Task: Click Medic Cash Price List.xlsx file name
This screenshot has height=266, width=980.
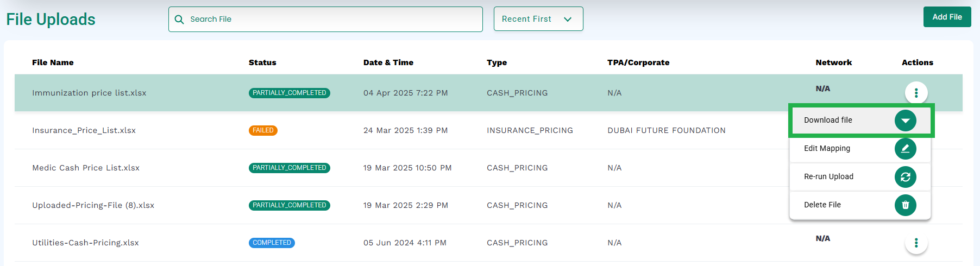Action: [x=86, y=168]
